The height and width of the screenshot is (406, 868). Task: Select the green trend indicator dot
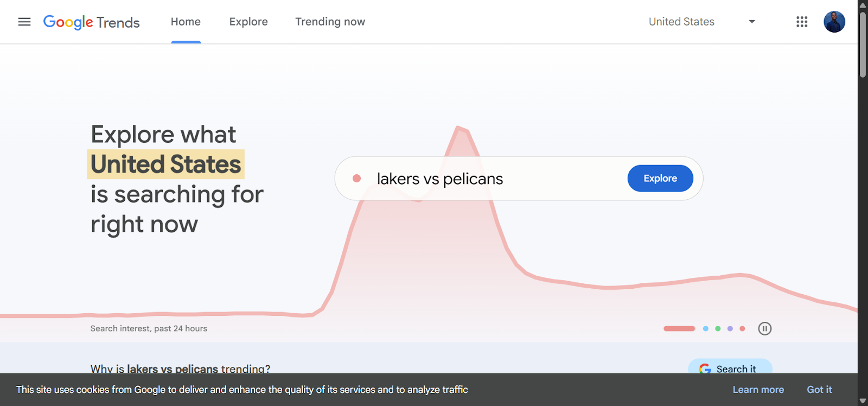718,328
